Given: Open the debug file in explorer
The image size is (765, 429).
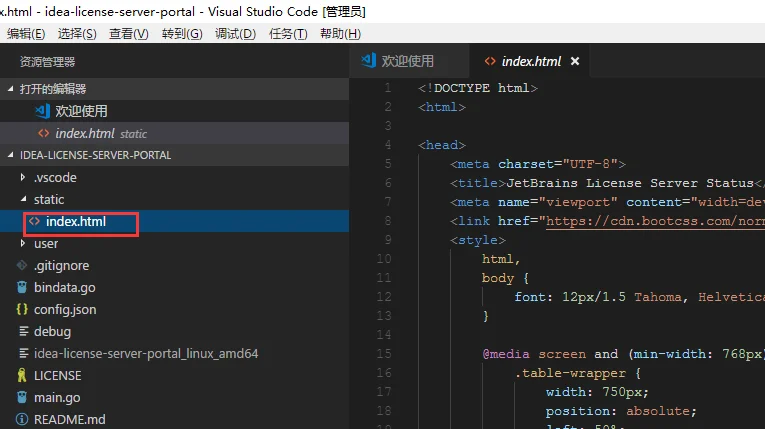Looking at the screenshot, I should 52,332.
